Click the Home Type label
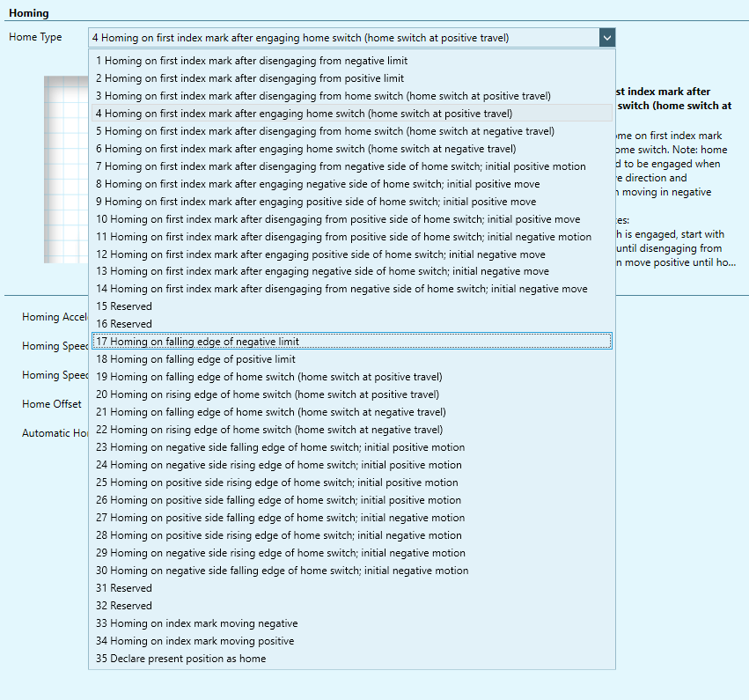This screenshot has width=749, height=700. point(35,37)
